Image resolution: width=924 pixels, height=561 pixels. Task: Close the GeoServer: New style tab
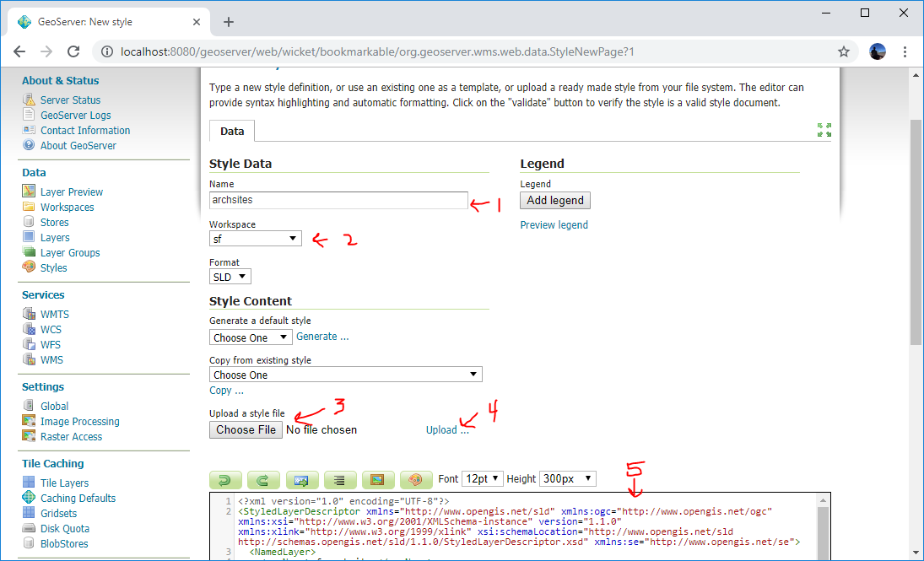click(197, 22)
